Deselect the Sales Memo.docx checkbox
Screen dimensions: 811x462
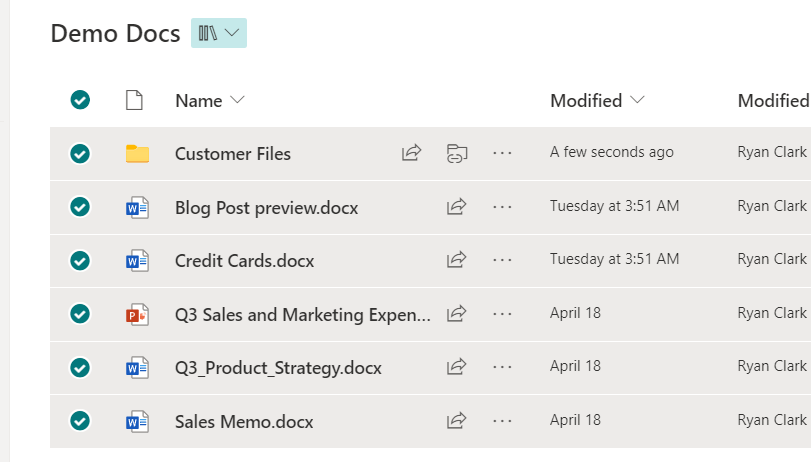coord(80,421)
